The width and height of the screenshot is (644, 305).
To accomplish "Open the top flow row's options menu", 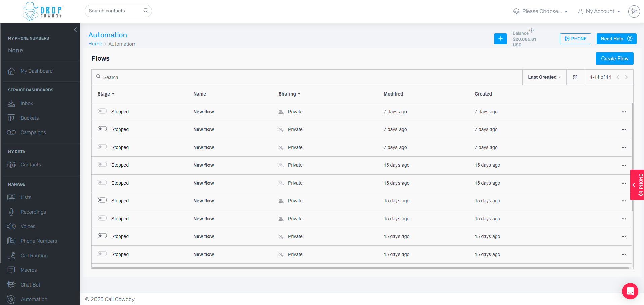I will point(624,112).
